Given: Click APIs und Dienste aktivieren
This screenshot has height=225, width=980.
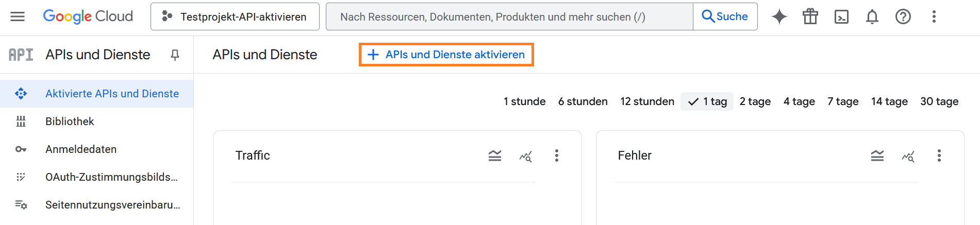Looking at the screenshot, I should 446,55.
